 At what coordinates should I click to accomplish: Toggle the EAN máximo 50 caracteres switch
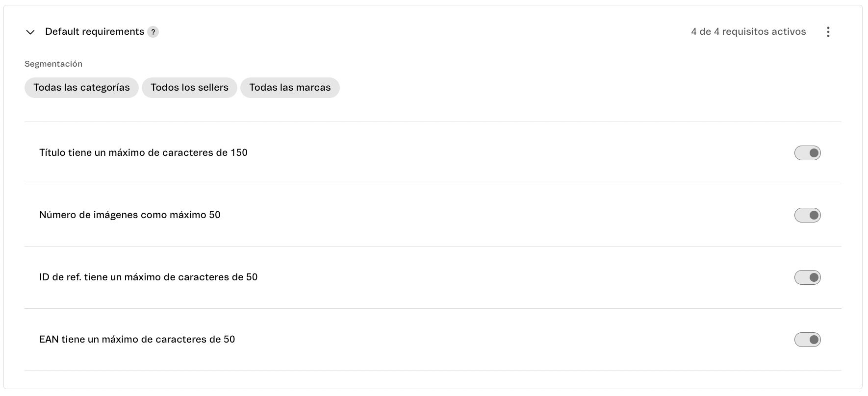[807, 339]
